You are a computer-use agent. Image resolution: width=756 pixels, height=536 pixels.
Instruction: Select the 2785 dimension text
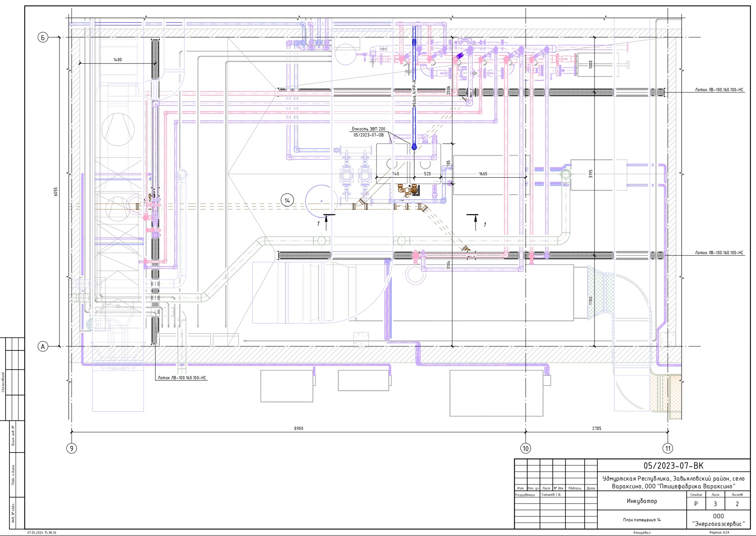[597, 428]
